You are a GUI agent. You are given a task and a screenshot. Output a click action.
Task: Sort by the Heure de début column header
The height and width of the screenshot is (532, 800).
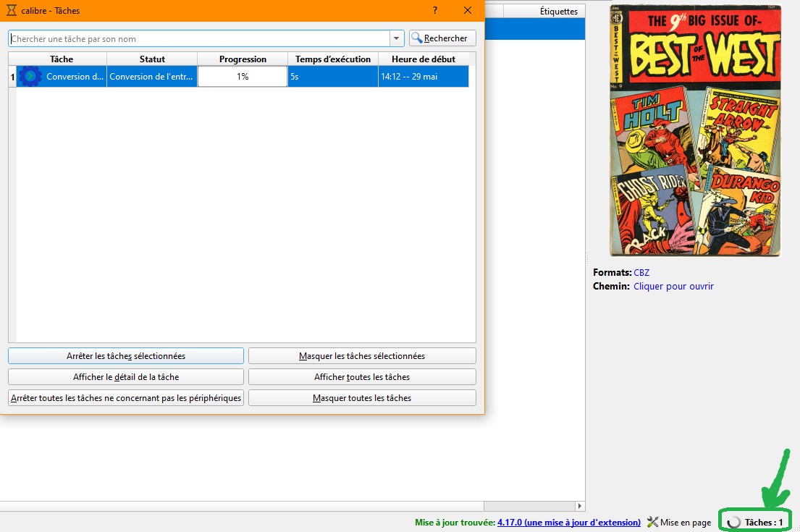tap(424, 59)
